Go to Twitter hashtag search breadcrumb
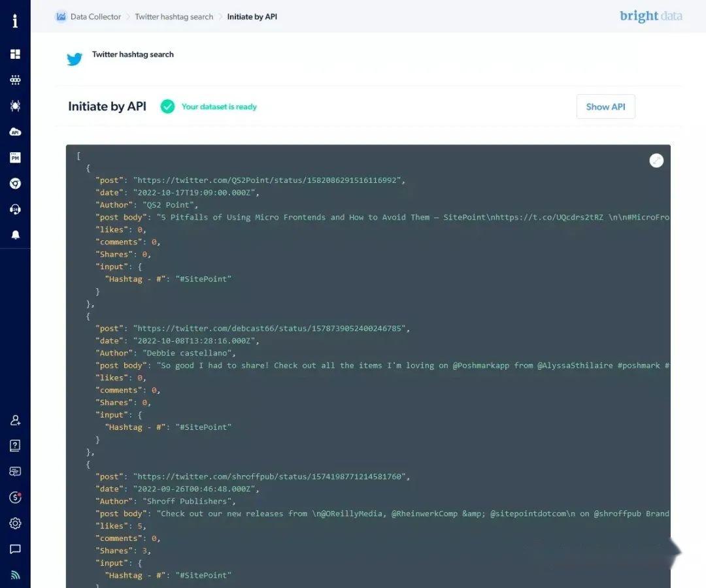 175,16
